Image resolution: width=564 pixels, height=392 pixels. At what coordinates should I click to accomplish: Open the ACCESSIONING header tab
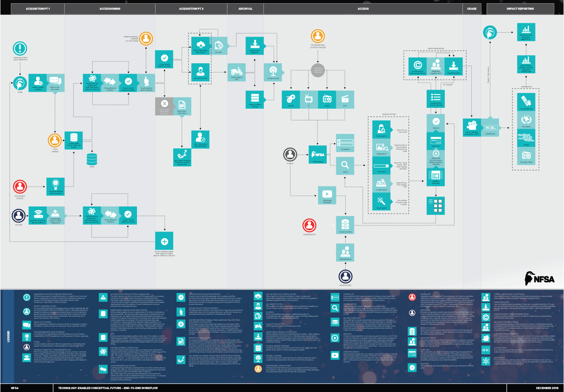click(110, 8)
